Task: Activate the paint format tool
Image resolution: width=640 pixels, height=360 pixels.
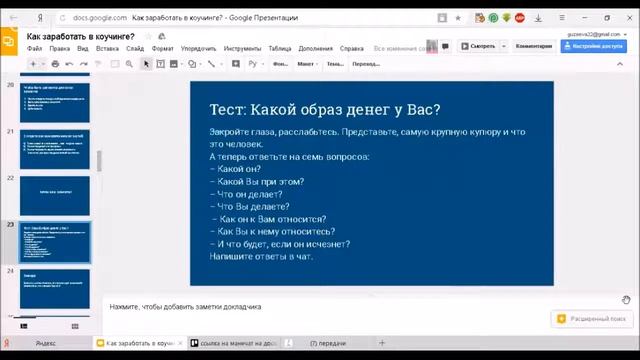Action: [x=98, y=64]
